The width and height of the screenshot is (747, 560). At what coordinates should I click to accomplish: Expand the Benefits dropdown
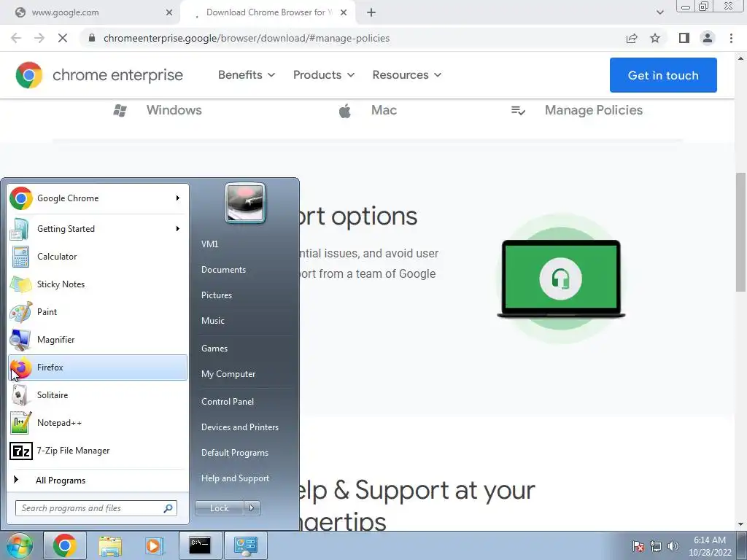click(247, 75)
